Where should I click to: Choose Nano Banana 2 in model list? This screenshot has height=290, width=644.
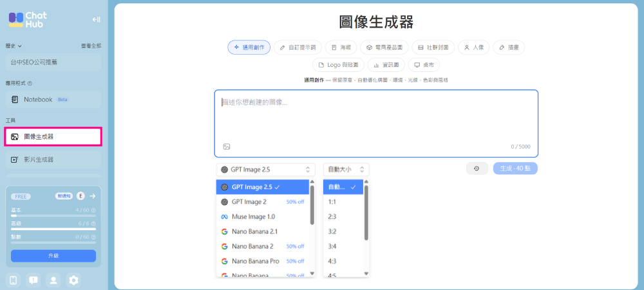pyautogui.click(x=263, y=246)
